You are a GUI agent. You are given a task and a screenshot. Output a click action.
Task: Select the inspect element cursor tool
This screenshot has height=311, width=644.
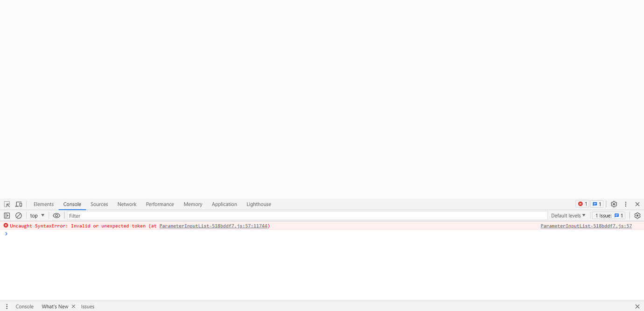click(7, 204)
